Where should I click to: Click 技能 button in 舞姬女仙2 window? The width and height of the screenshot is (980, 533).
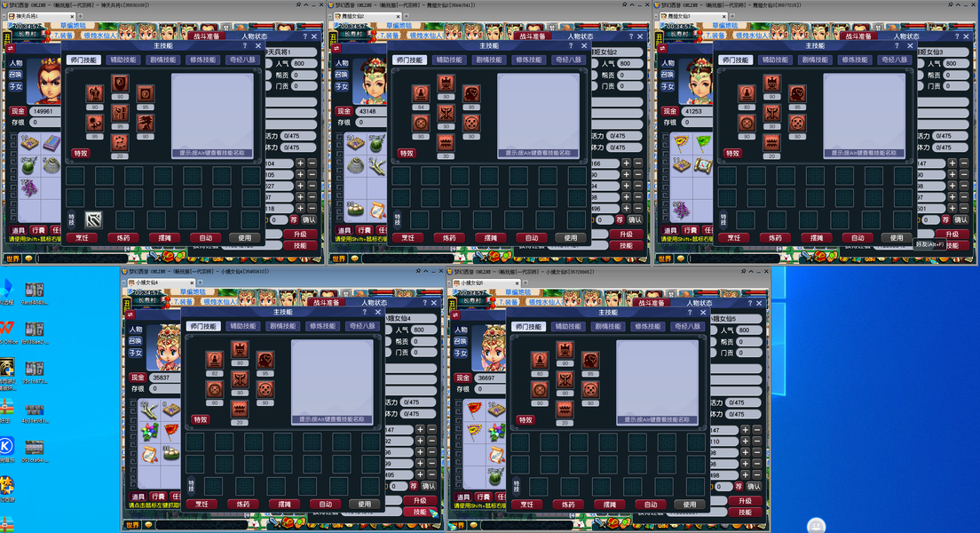pyautogui.click(x=626, y=246)
